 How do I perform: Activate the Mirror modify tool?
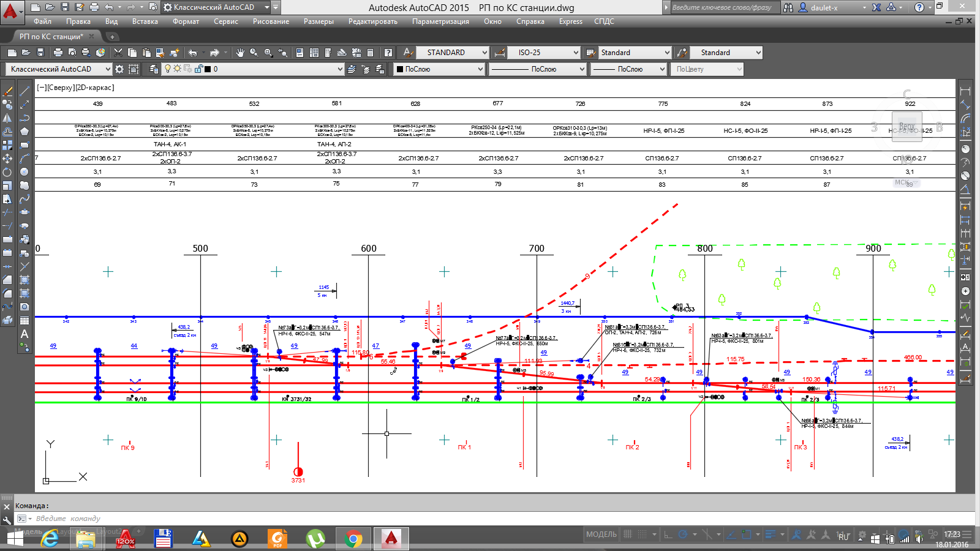7,118
